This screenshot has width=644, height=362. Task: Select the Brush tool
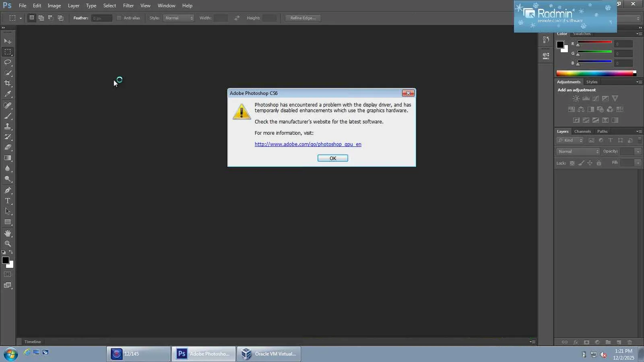(x=8, y=116)
